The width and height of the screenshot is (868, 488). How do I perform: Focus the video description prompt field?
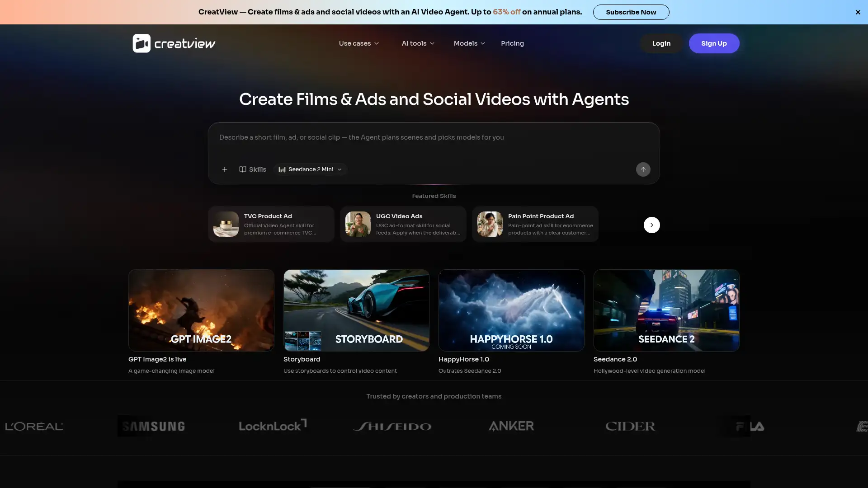coord(434,138)
